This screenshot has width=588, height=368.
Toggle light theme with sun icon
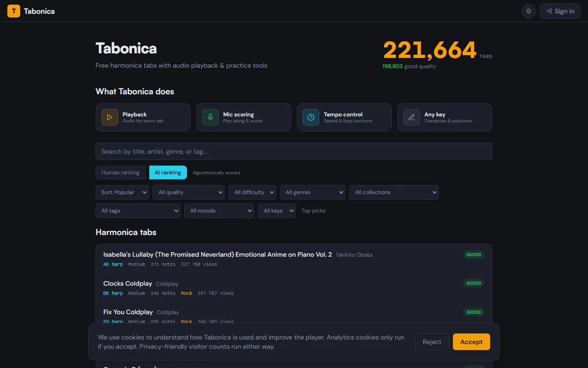(x=529, y=11)
